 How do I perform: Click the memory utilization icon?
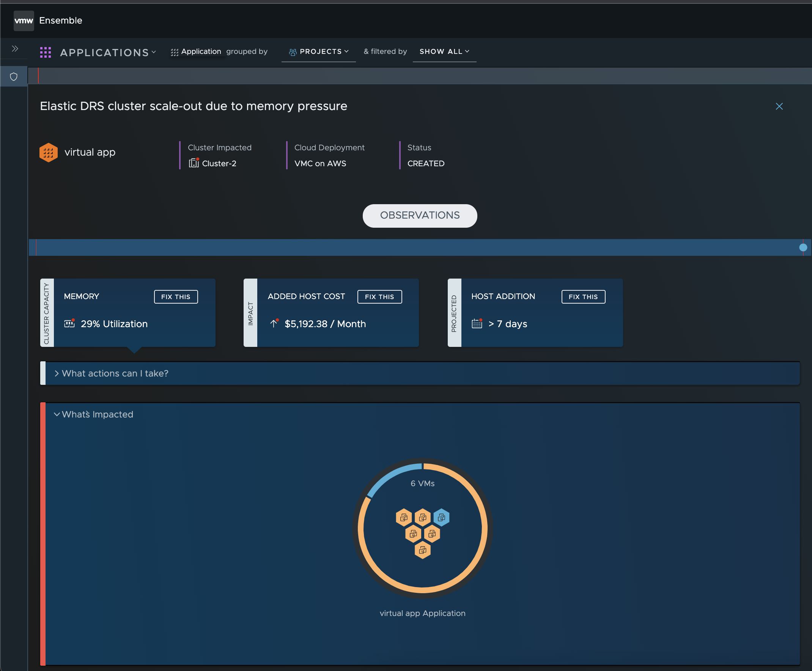[69, 323]
